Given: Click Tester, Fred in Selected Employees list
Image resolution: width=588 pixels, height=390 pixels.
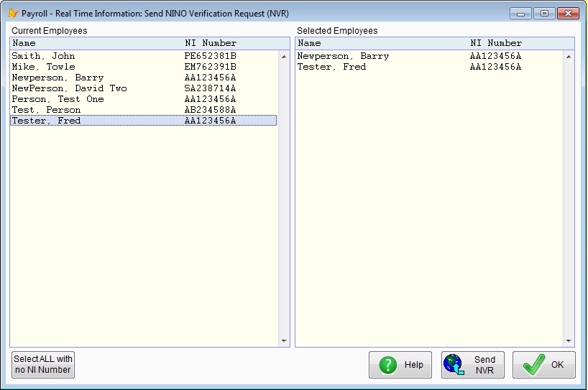Looking at the screenshot, I should (429, 67).
